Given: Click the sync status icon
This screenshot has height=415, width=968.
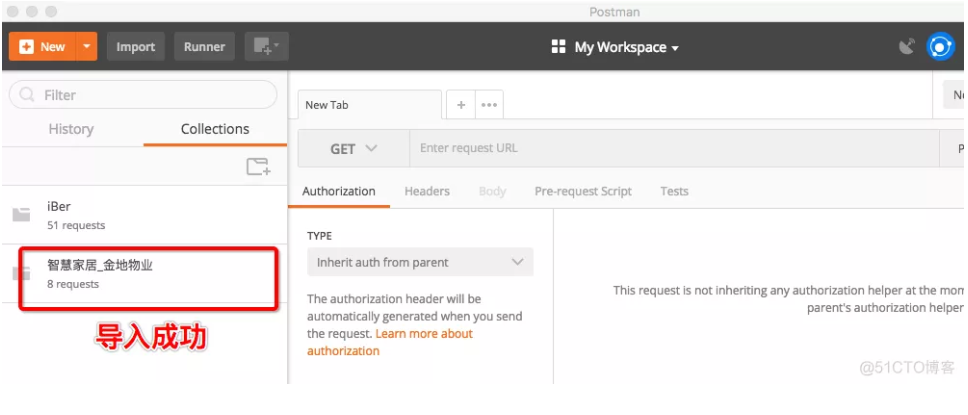Looking at the screenshot, I should pos(940,46).
